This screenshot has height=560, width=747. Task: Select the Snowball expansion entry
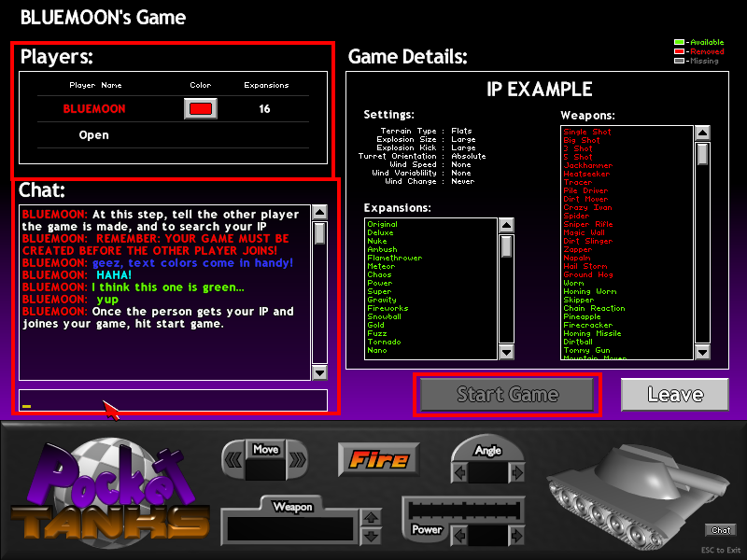point(384,317)
